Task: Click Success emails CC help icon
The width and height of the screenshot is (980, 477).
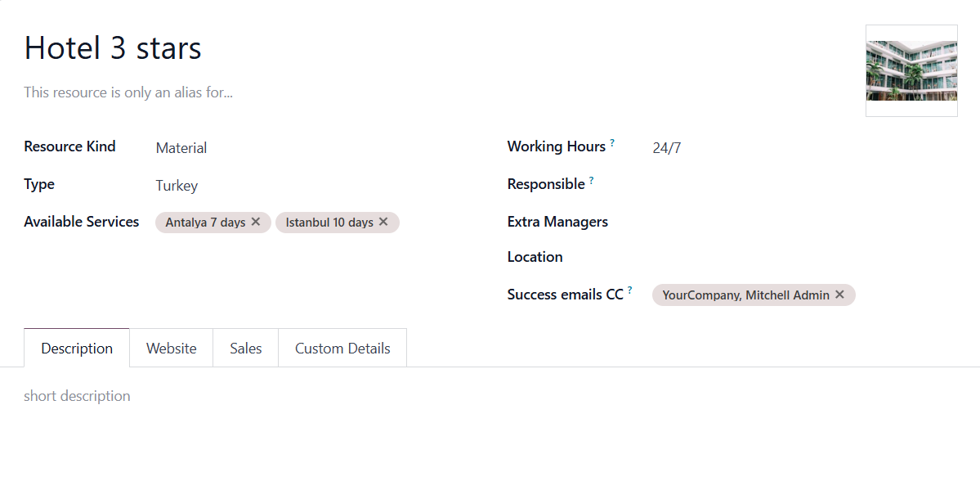Action: point(630,290)
